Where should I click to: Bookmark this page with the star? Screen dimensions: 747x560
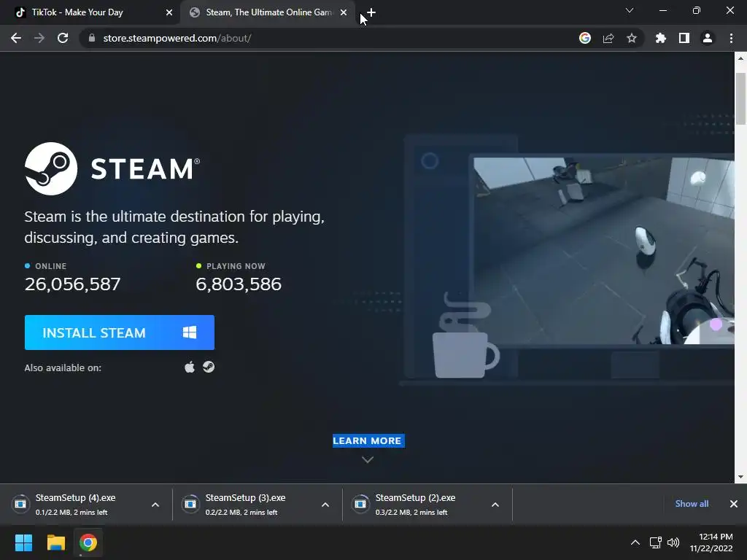coord(632,38)
